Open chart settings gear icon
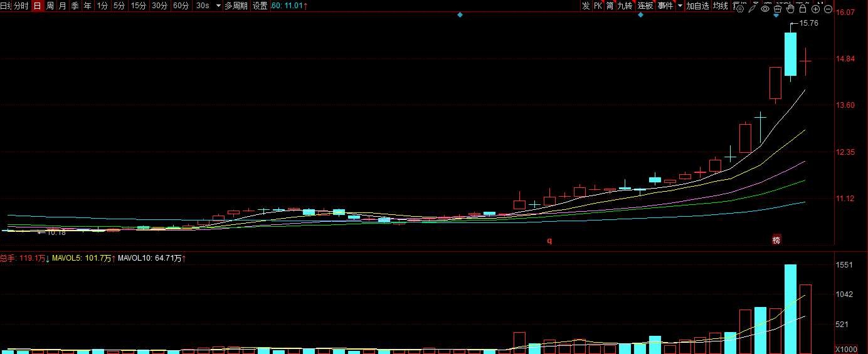This screenshot has height=354, width=868. coord(739,9)
